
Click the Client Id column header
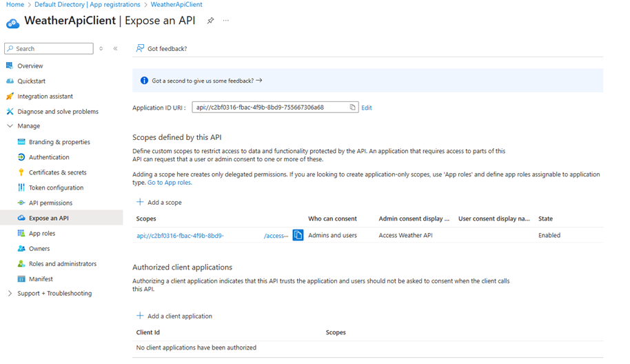(148, 332)
